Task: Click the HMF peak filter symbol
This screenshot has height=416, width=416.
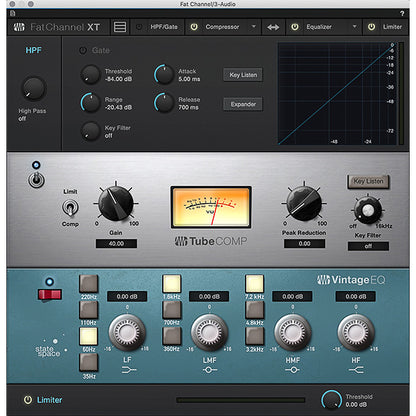Action: coord(293,370)
